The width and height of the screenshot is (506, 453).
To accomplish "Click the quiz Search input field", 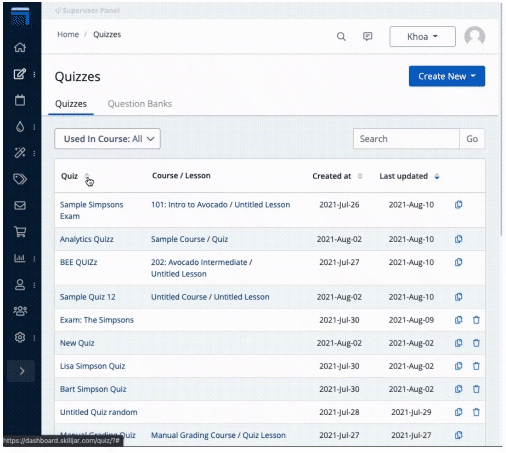I will coord(406,139).
